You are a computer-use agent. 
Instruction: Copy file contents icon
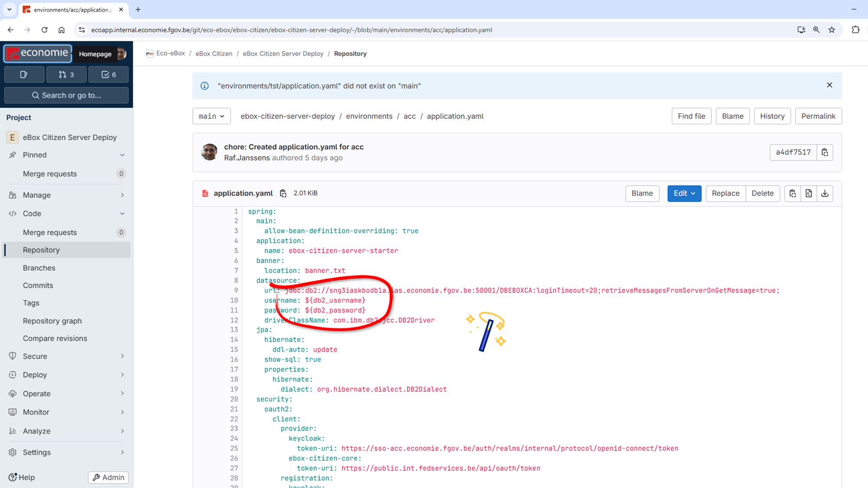pos(792,193)
